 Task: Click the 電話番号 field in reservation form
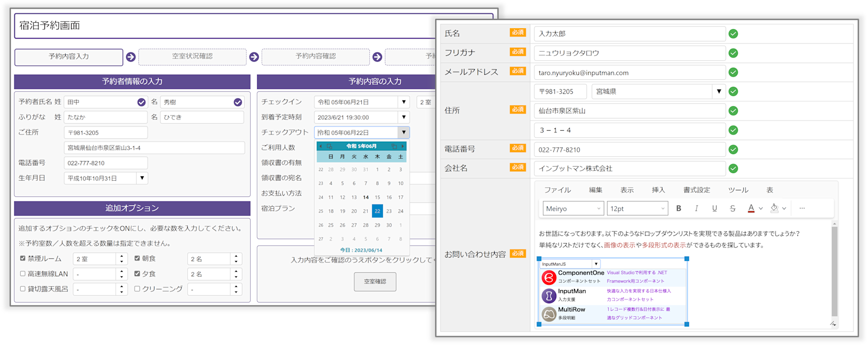coord(106,163)
